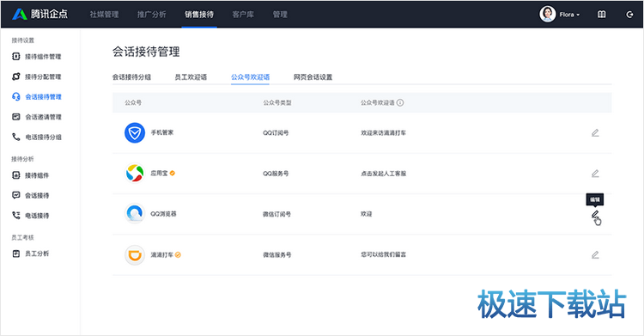
Task: Click the 电话接待 phone icon
Action: 16,215
